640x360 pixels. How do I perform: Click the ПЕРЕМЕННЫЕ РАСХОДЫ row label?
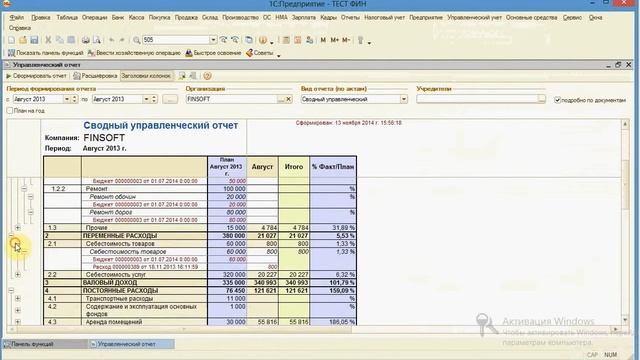point(120,236)
